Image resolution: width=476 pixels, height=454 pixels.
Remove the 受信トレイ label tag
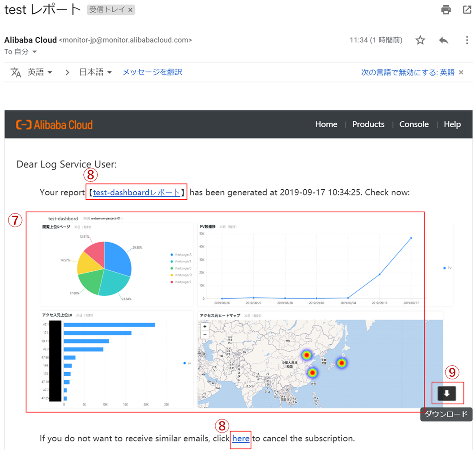pos(130,10)
